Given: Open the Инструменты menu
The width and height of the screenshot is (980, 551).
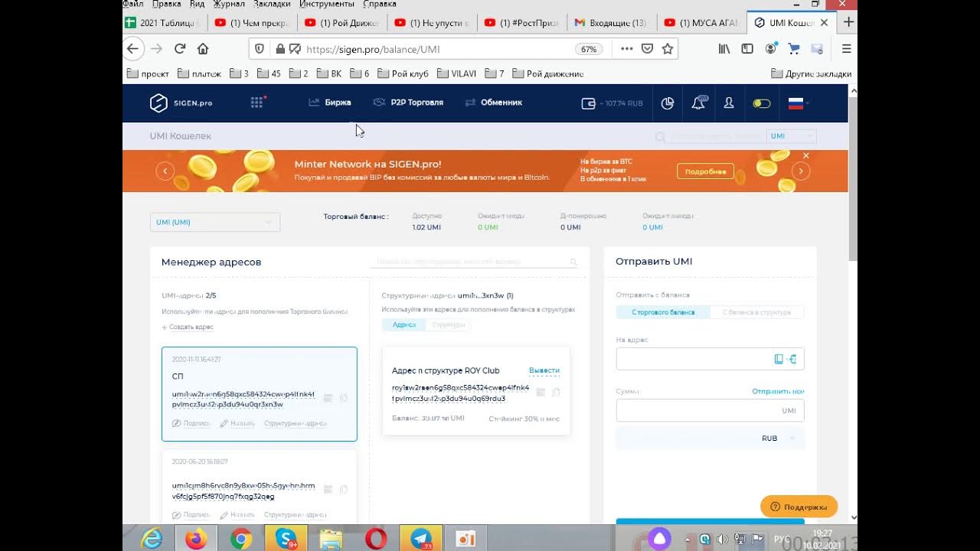Looking at the screenshot, I should (x=327, y=4).
